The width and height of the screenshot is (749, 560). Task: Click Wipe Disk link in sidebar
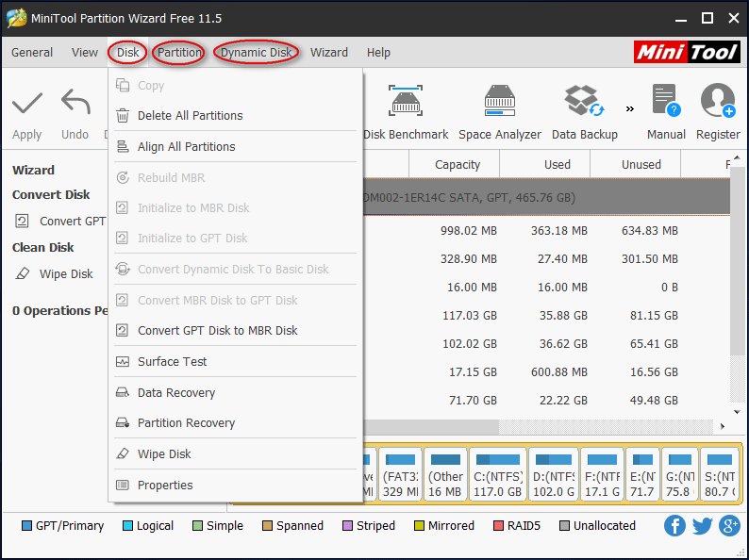[66, 274]
